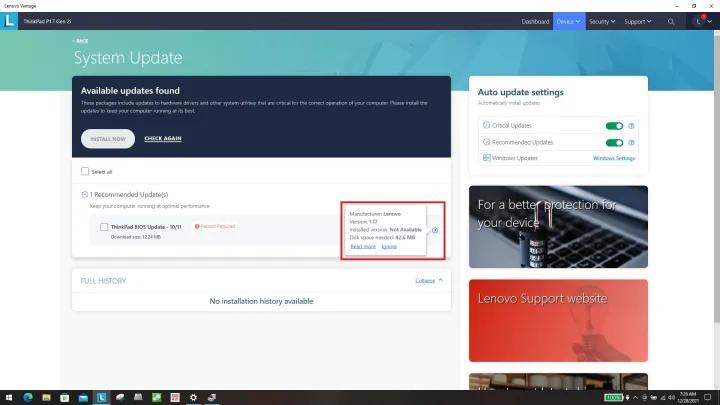
Task: Open the Lenovo Support website card
Action: click(558, 321)
